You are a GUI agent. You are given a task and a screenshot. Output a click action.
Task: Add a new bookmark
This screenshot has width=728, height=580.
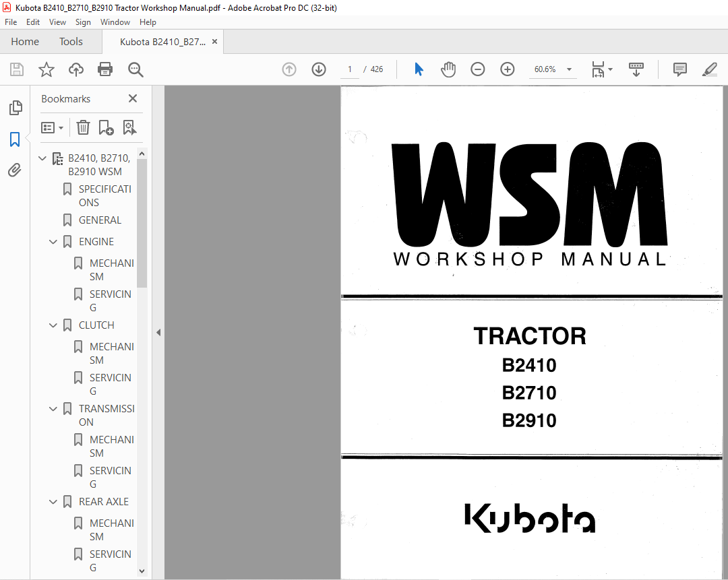click(106, 127)
